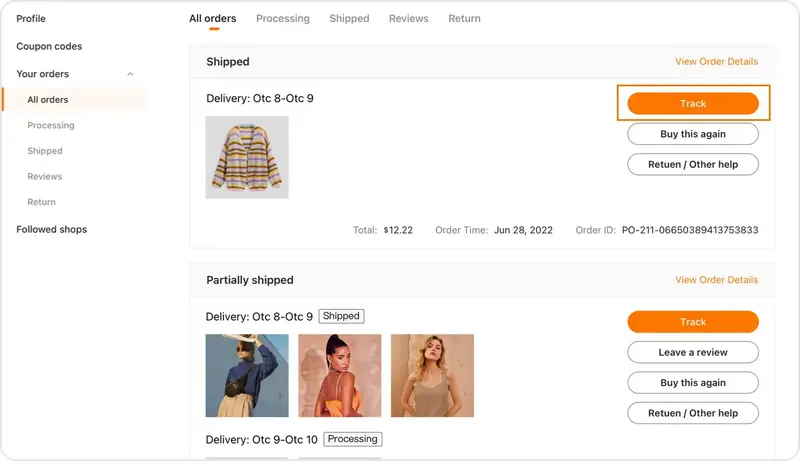The height and width of the screenshot is (461, 800).
Task: Open the blue jacket product thumbnail
Action: tap(247, 375)
